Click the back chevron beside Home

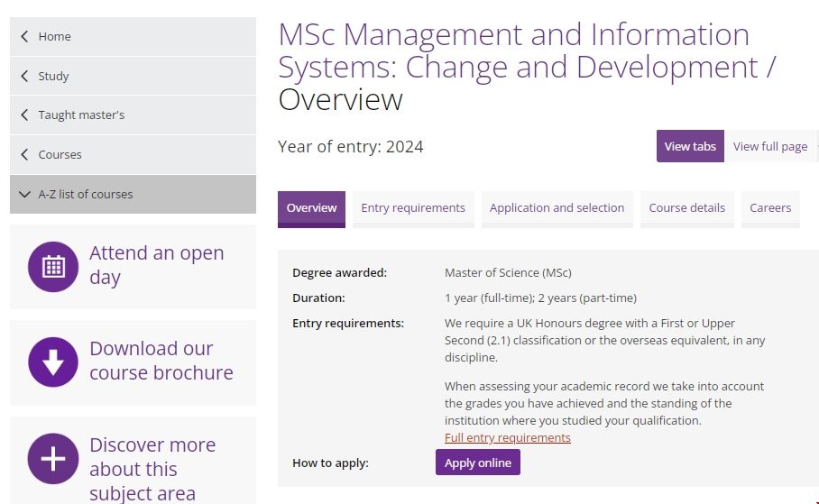[24, 37]
